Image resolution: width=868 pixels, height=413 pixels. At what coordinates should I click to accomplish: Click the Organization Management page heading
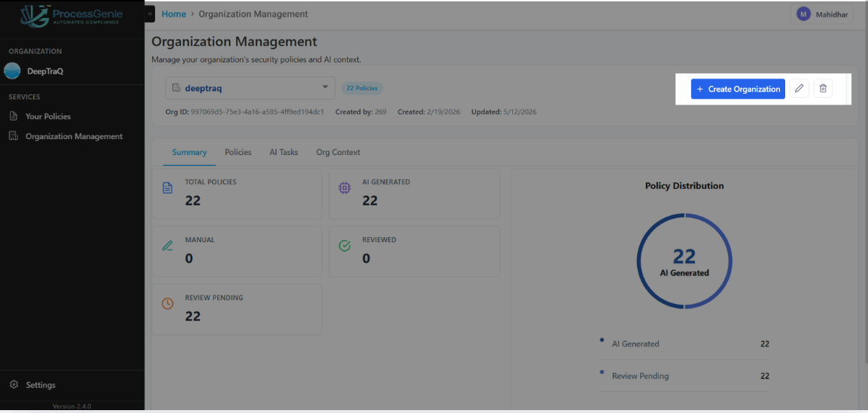pyautogui.click(x=234, y=42)
